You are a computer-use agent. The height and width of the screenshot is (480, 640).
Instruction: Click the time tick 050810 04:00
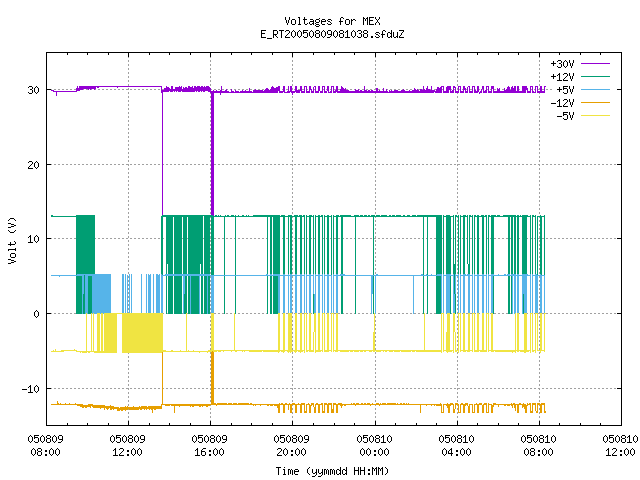point(456,445)
